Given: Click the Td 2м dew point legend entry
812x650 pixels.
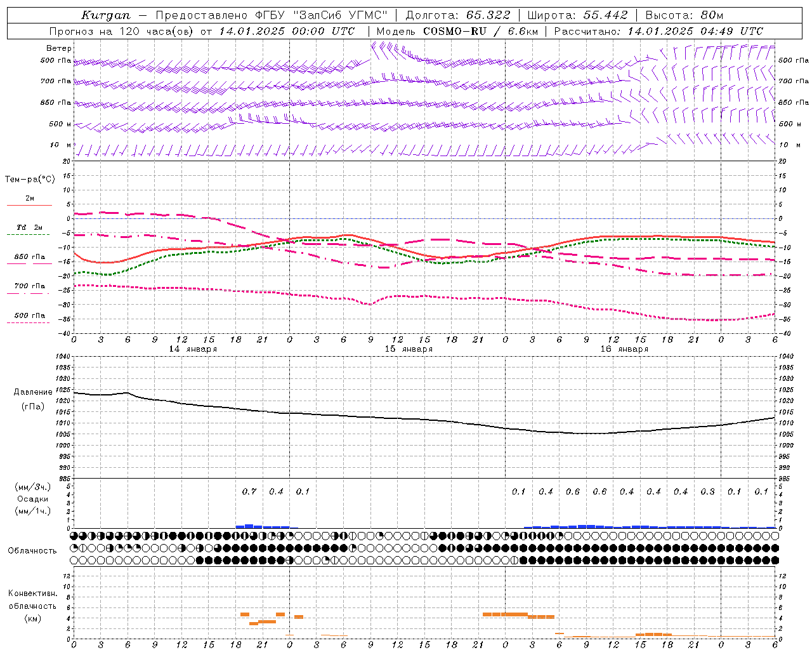Looking at the screenshot, I should point(30,227).
